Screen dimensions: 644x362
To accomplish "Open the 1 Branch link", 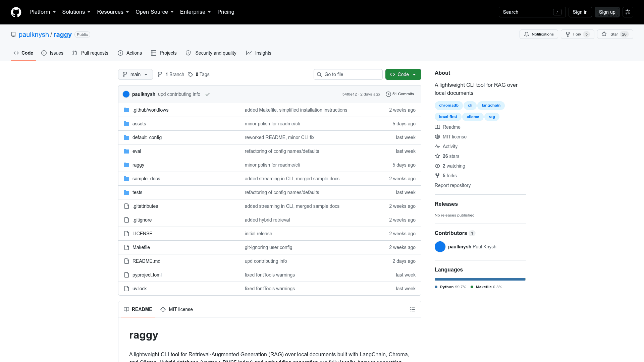I will 171,74.
